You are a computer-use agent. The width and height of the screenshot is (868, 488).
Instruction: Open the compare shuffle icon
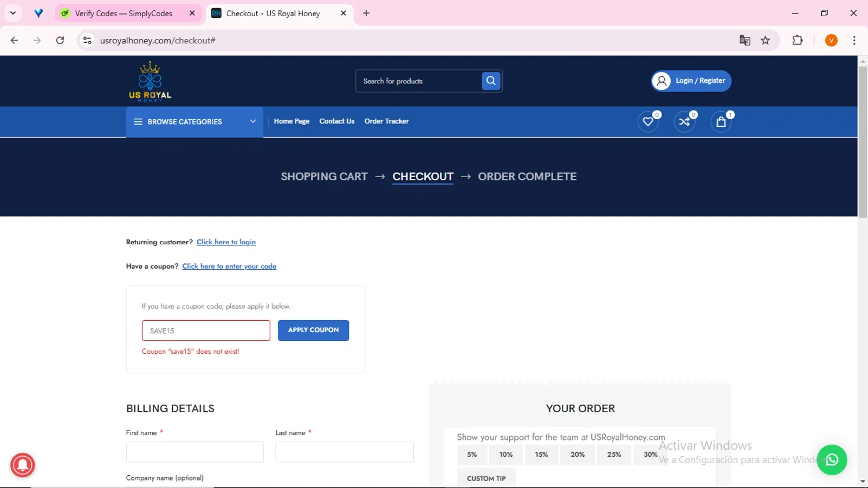685,122
